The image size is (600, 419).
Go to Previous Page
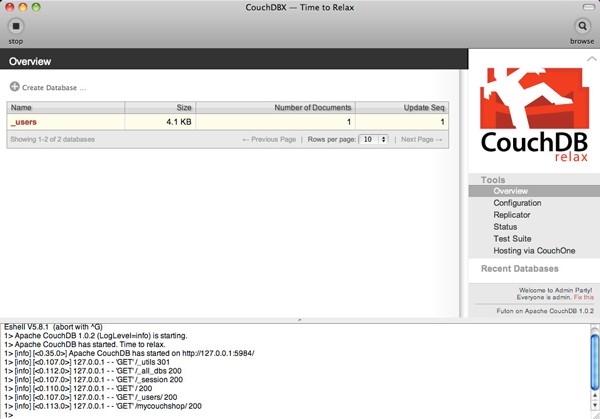point(269,139)
